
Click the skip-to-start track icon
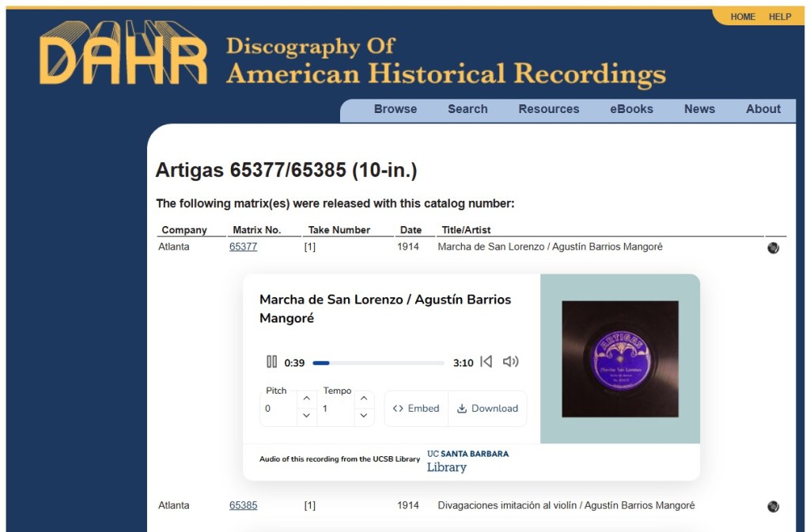click(x=486, y=362)
